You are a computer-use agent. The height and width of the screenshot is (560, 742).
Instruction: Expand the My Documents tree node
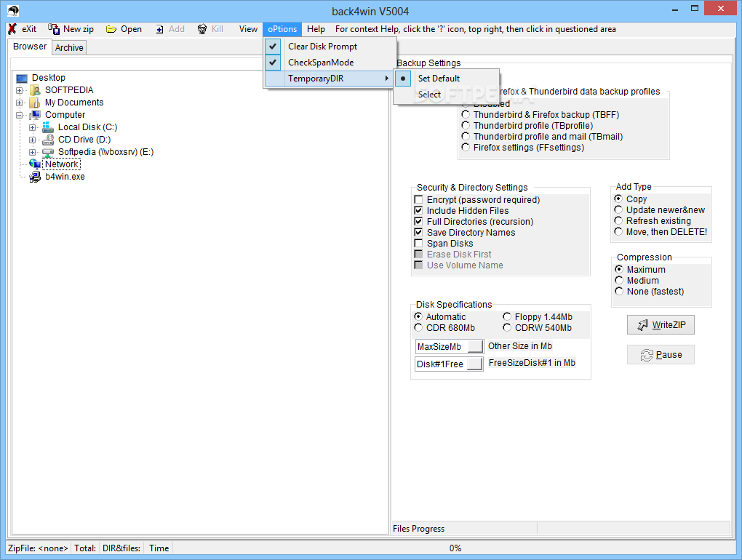(x=19, y=103)
